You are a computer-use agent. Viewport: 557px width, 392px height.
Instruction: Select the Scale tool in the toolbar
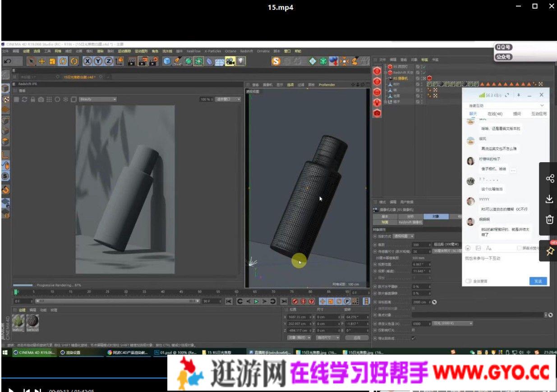click(52, 62)
